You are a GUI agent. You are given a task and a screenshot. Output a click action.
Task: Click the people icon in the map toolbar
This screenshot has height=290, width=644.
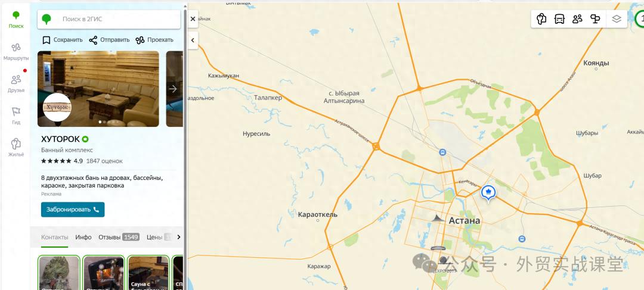point(577,19)
